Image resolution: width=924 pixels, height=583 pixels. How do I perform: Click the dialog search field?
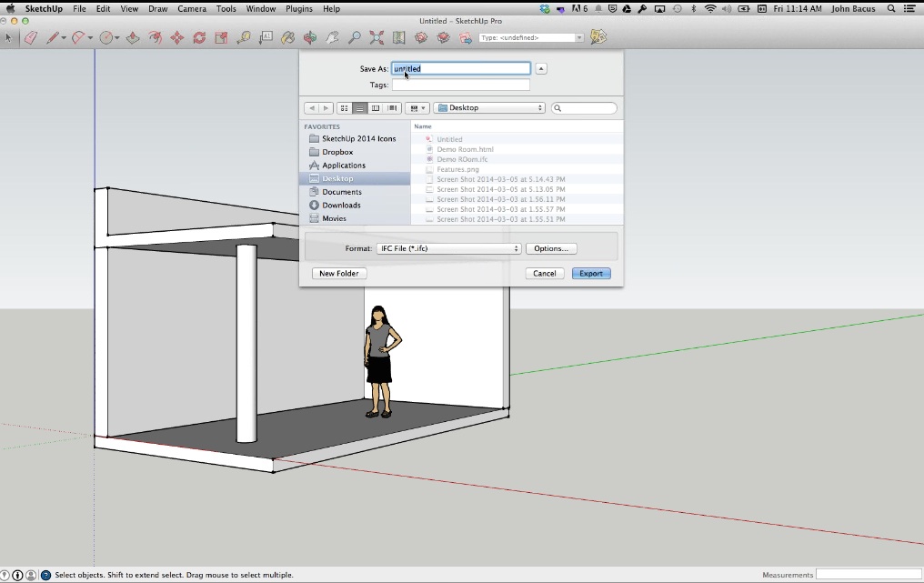584,108
